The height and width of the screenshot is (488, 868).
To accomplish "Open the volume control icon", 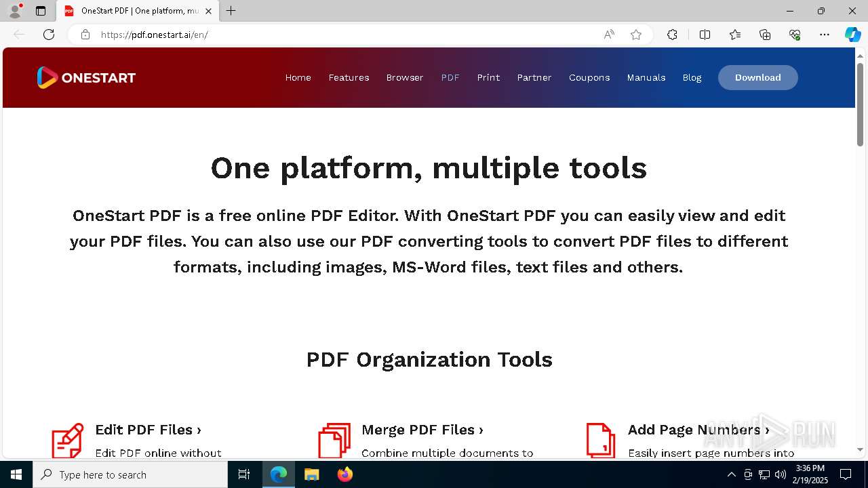I will [x=781, y=474].
